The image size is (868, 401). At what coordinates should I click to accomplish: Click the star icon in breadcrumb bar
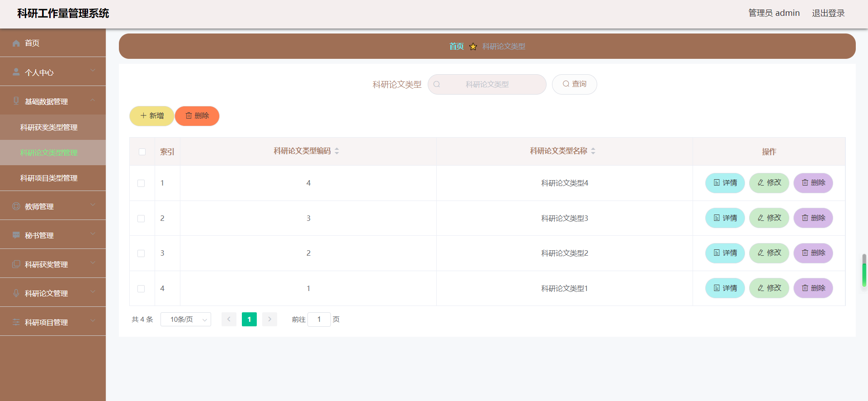pyautogui.click(x=473, y=47)
